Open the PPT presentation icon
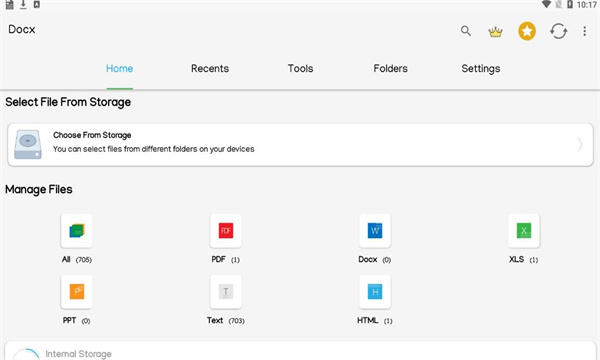This screenshot has height=360, width=600. (77, 292)
